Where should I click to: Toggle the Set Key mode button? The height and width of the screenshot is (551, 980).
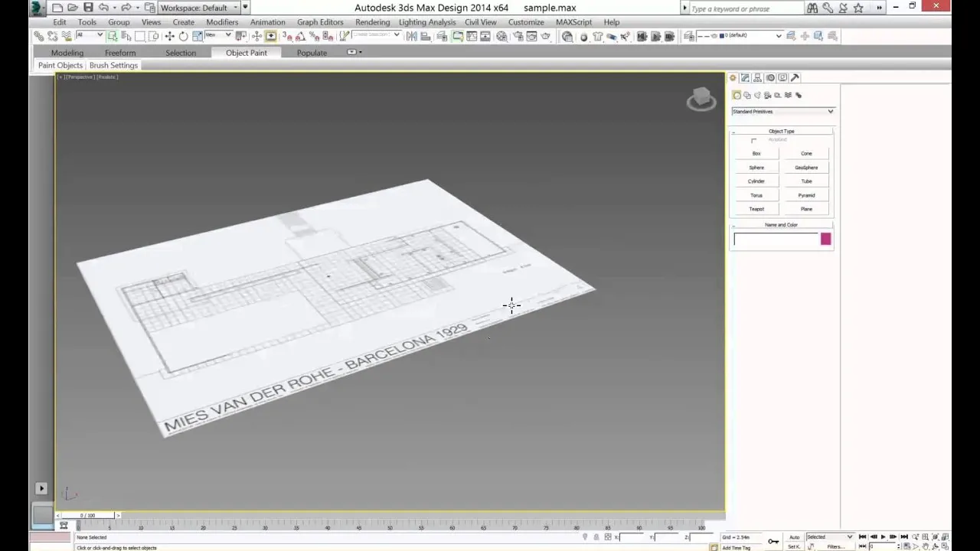(x=794, y=546)
